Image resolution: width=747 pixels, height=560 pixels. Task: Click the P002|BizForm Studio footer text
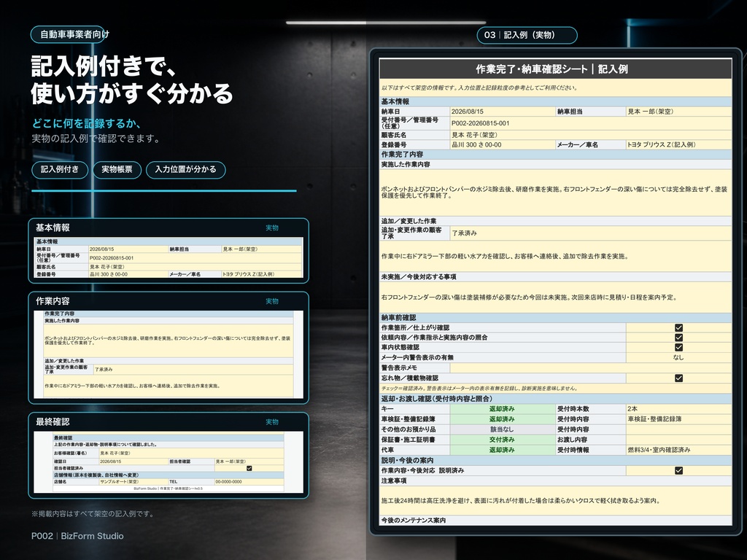(77, 536)
